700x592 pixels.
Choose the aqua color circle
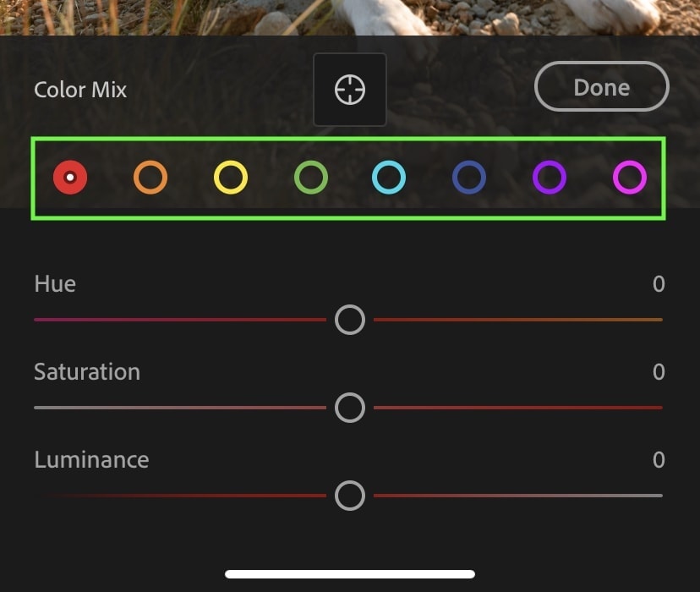389,178
